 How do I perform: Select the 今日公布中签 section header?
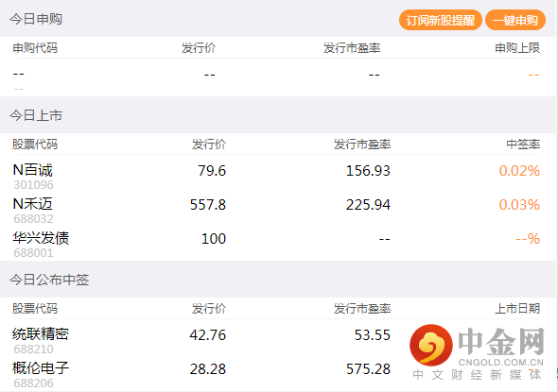click(x=49, y=280)
